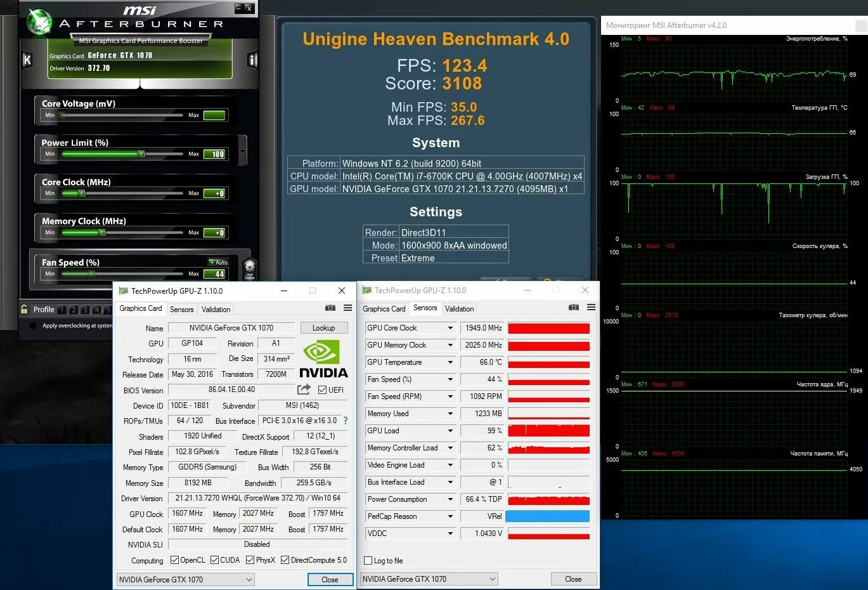
Task: Toggle the UEFI checkbox
Action: point(322,390)
